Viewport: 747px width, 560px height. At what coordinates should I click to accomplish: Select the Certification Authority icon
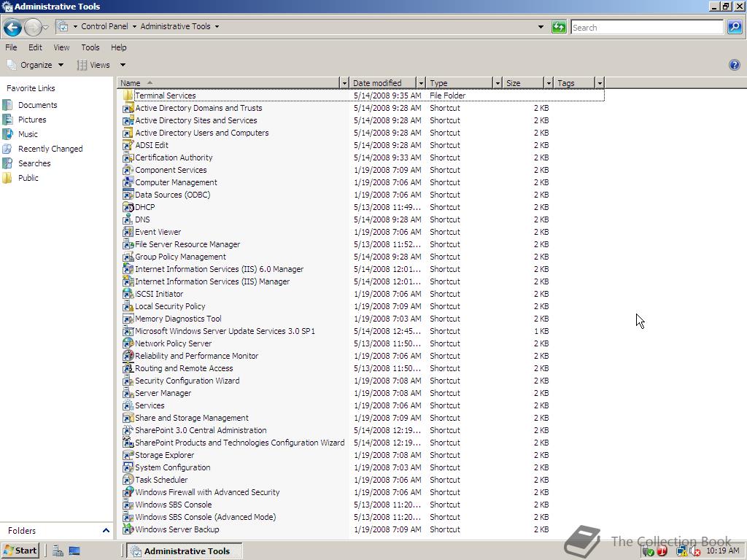point(128,157)
